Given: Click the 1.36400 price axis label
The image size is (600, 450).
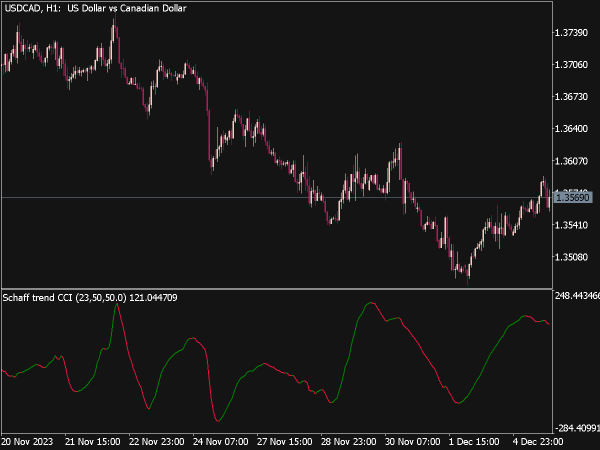Looking at the screenshot, I should pos(574,129).
